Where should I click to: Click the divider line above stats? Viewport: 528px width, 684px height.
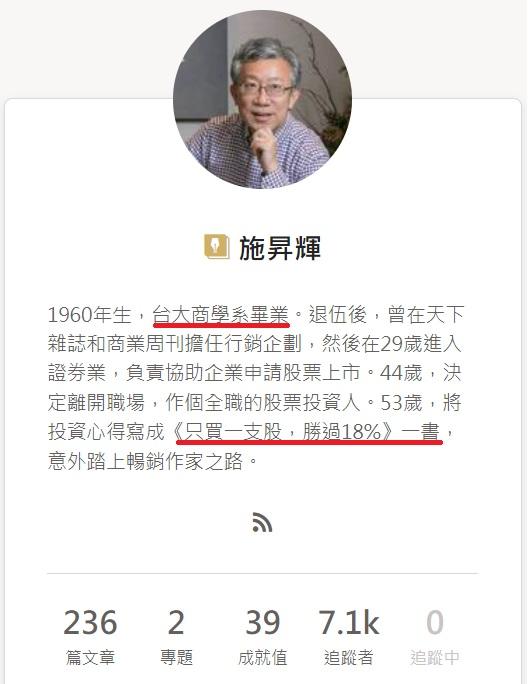262,573
